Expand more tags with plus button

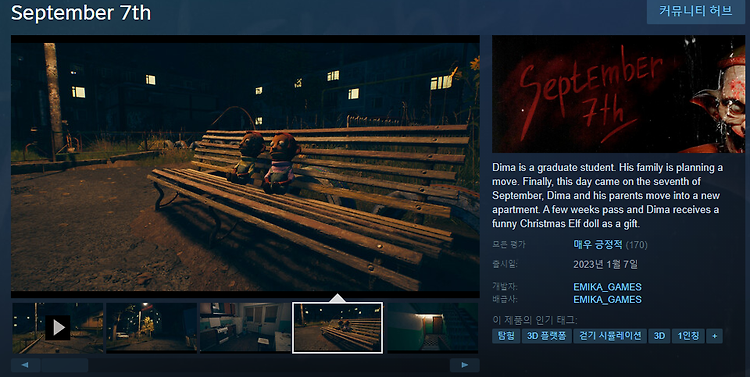715,336
